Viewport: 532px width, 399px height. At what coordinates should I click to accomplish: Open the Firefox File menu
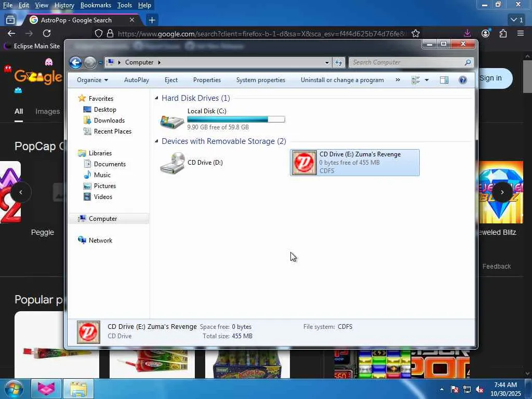point(8,5)
